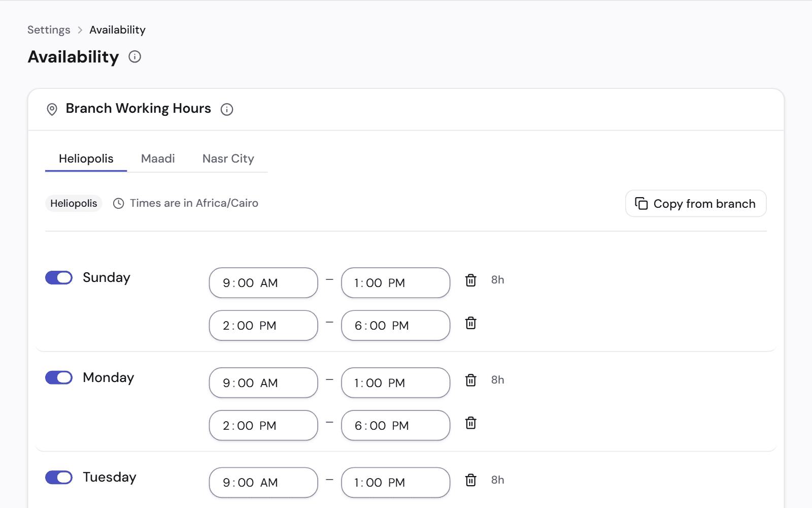This screenshot has width=812, height=508.
Task: Edit Tuesday's 9:00 AM start time
Action: 263,483
